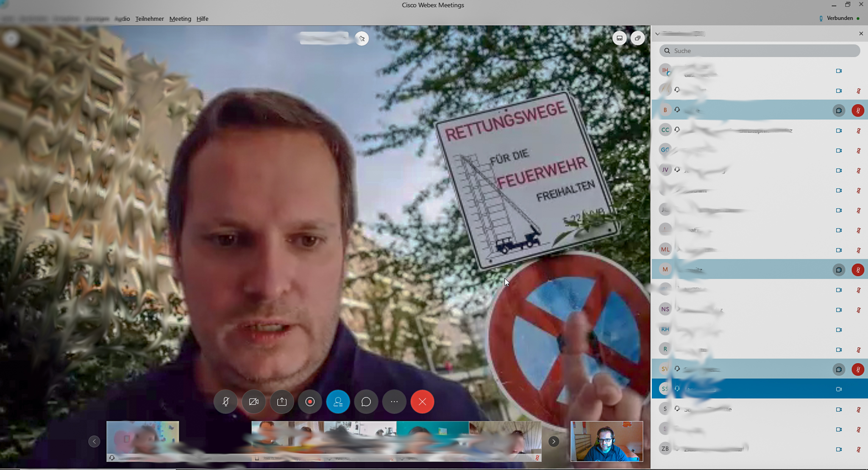This screenshot has height=470, width=868.
Task: Click camera icon for participant R
Action: click(839, 349)
